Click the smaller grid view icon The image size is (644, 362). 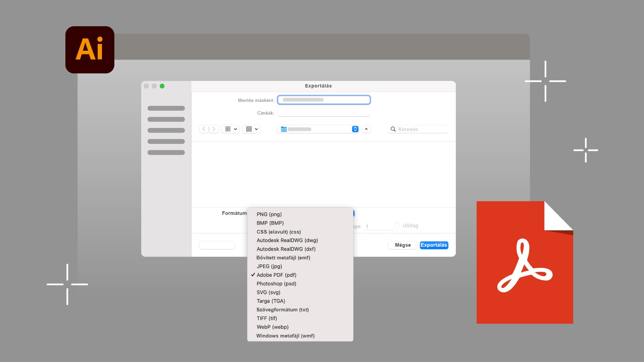pyautogui.click(x=249, y=129)
